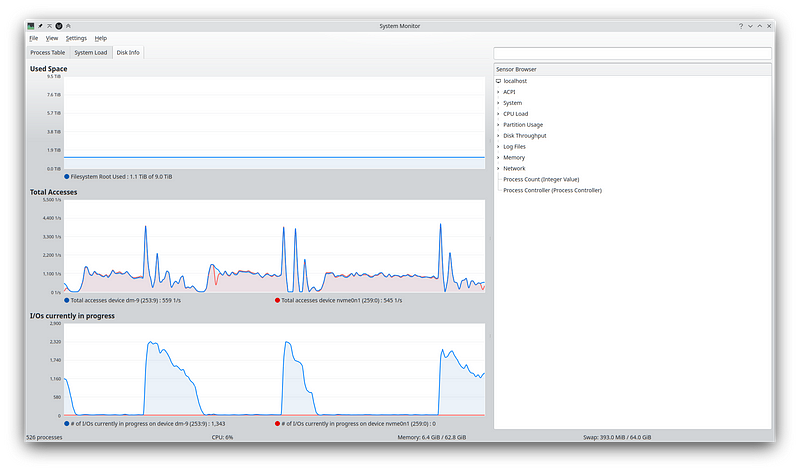Click the Swap 393.0 MiB status entry
This screenshot has width=800, height=472.
pos(617,437)
